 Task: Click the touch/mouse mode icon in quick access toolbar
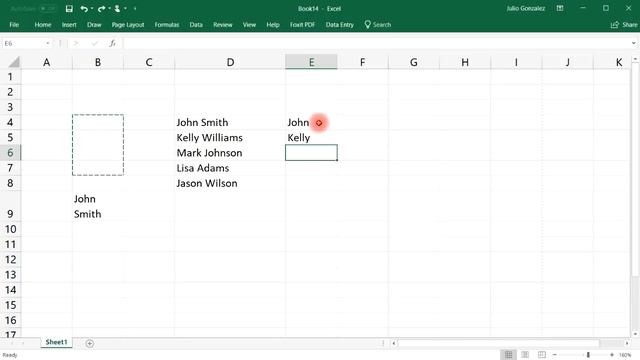[118, 9]
